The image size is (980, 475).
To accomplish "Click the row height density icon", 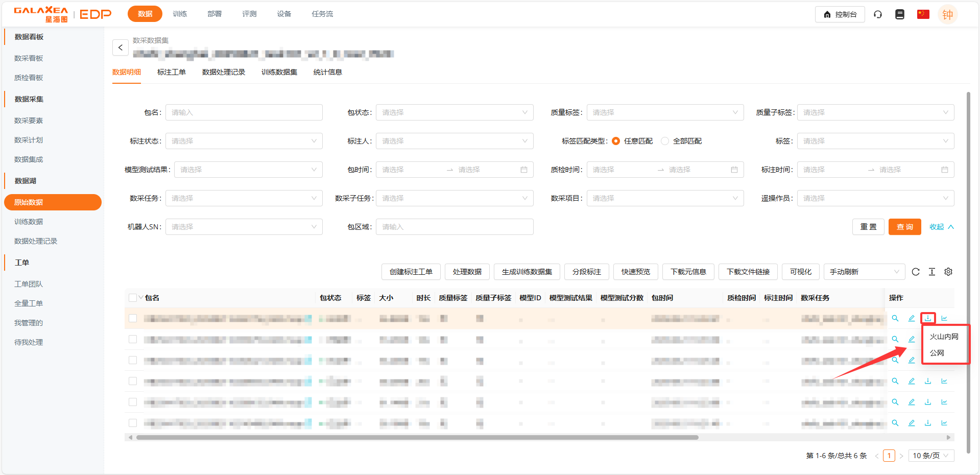I will coord(931,272).
